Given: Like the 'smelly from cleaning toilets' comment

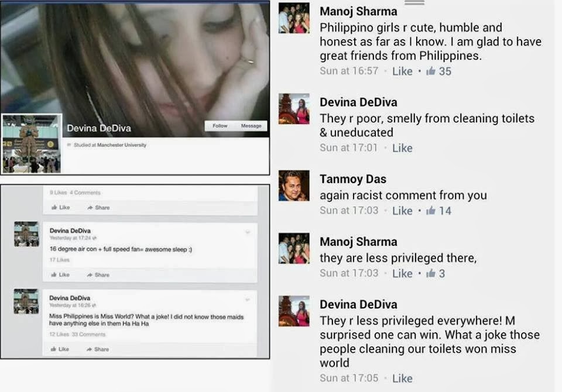Looking at the screenshot, I should (x=402, y=148).
